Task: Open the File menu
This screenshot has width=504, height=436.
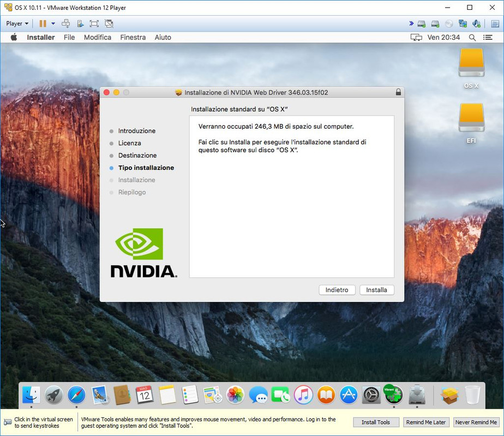Action: (x=69, y=37)
